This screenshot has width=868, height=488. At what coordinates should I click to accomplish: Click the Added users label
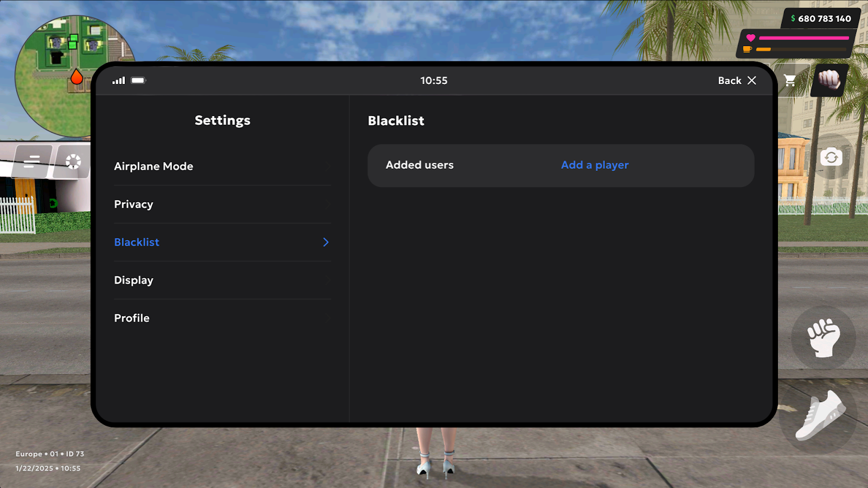click(419, 165)
